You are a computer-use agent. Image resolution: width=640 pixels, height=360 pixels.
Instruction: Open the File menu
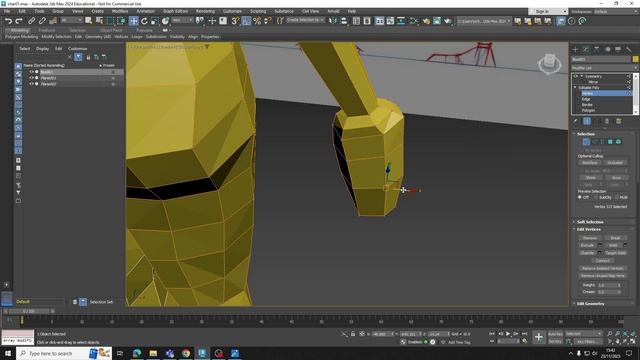[7, 11]
